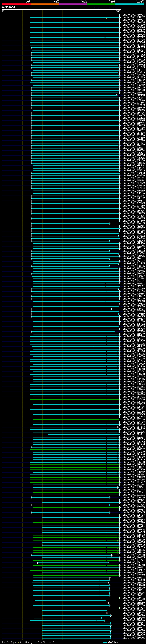Select the query label AV531634
Viewport: 146px width, 644px height.
click(8, 8)
